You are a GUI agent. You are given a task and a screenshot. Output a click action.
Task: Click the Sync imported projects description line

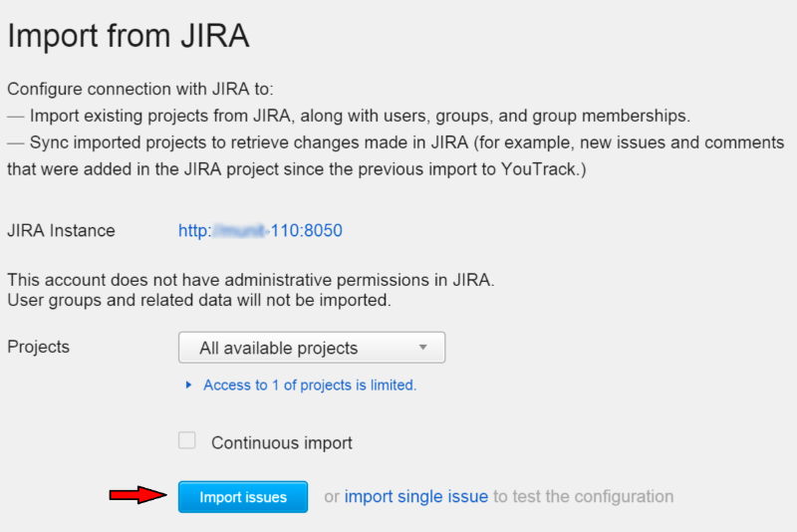396,155
